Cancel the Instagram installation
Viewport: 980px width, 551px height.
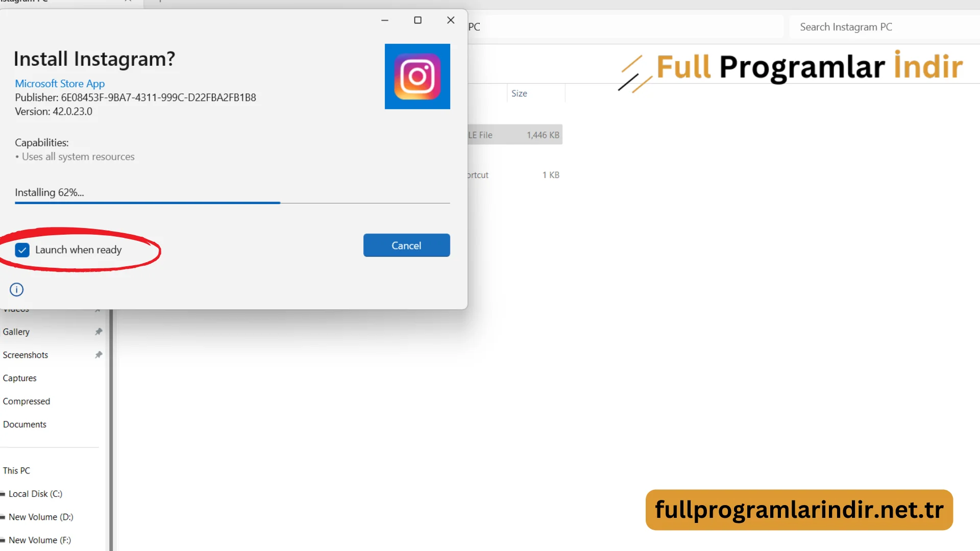[406, 245]
